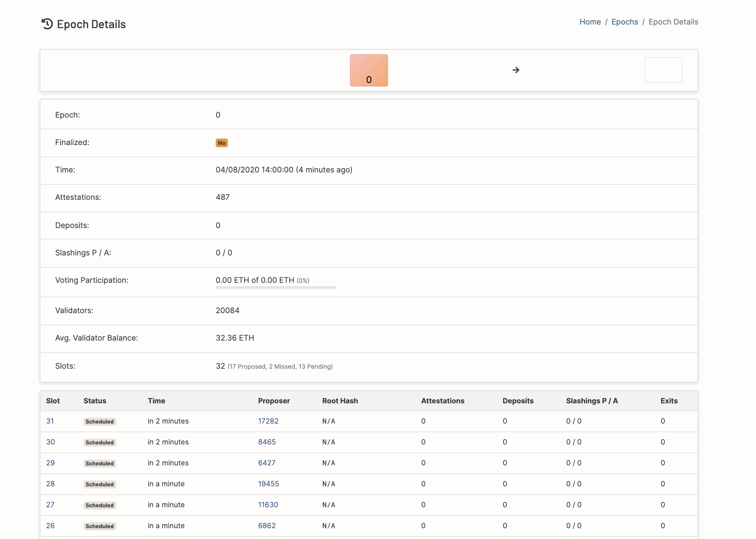Image resolution: width=756 pixels, height=539 pixels.
Task: Click the Time column header
Action: 157,401
